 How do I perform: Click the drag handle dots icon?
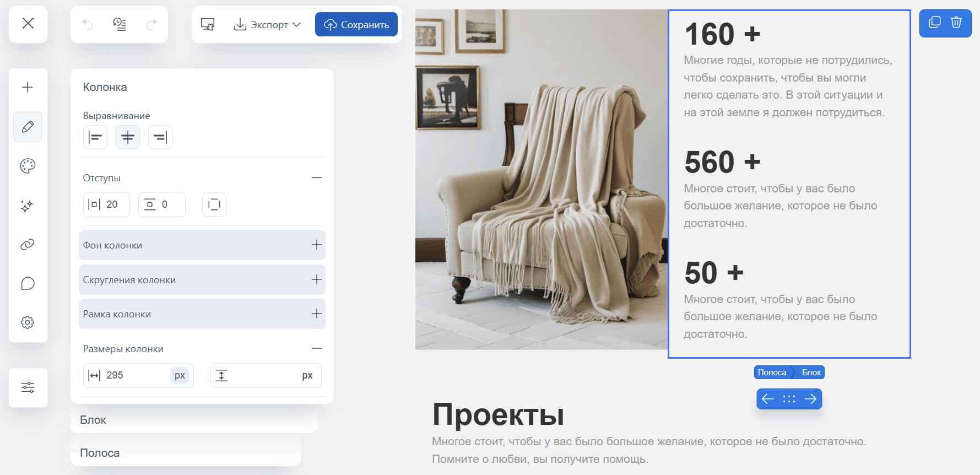[x=789, y=399]
